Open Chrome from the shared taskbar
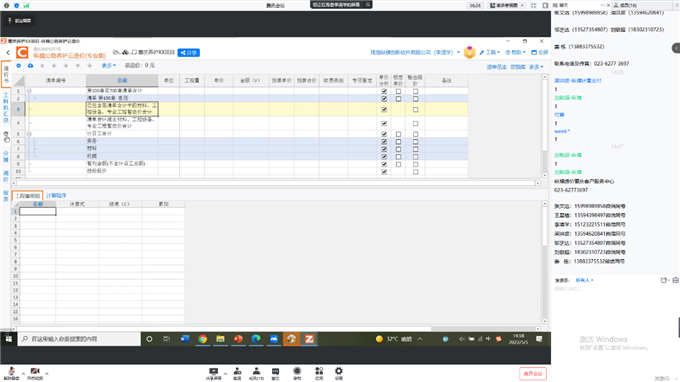Image resolution: width=680 pixels, height=382 pixels. point(203,339)
